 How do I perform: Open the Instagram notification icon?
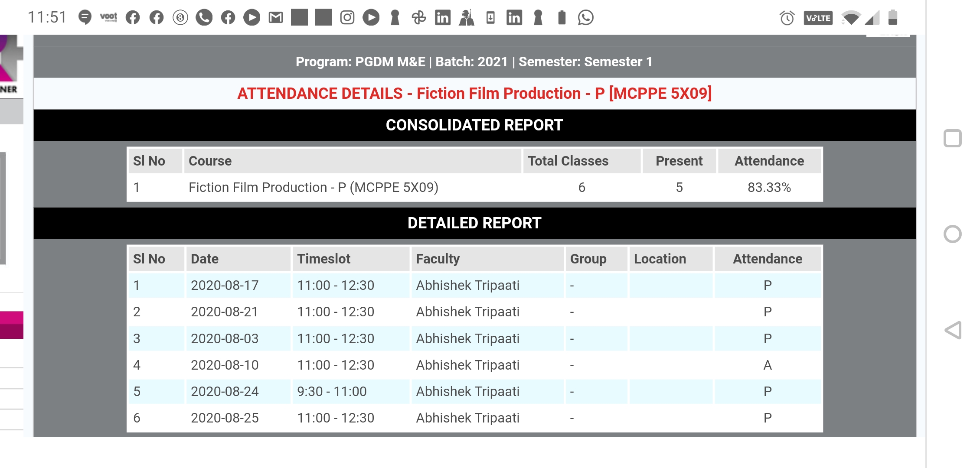tap(347, 17)
